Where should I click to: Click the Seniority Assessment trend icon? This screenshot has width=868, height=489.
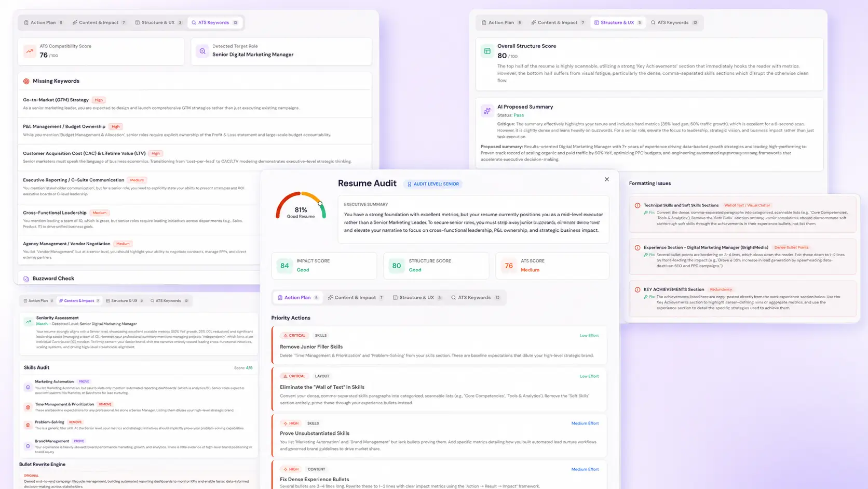(x=29, y=322)
